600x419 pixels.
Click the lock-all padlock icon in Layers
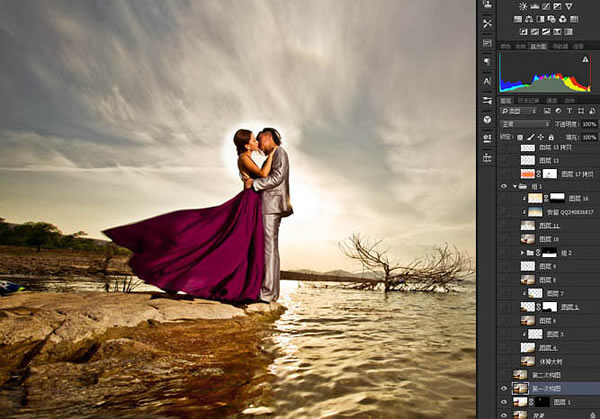click(x=551, y=137)
